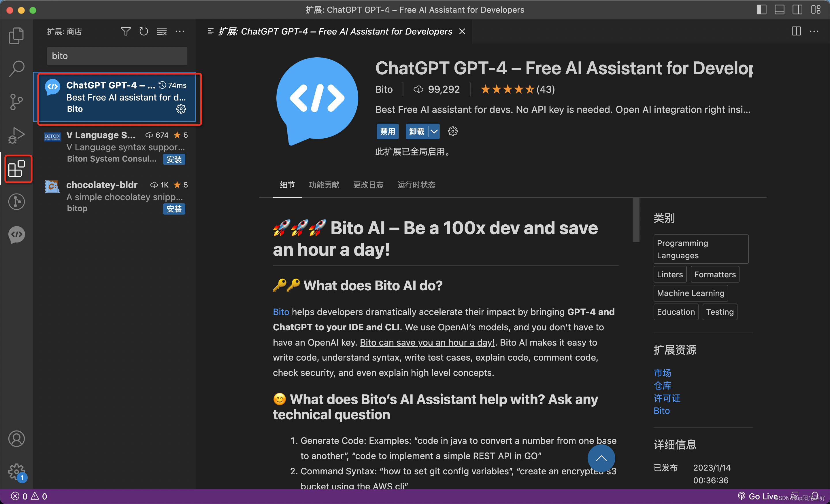
Task: Open the Explorer view in activity bar
Action: point(16,36)
